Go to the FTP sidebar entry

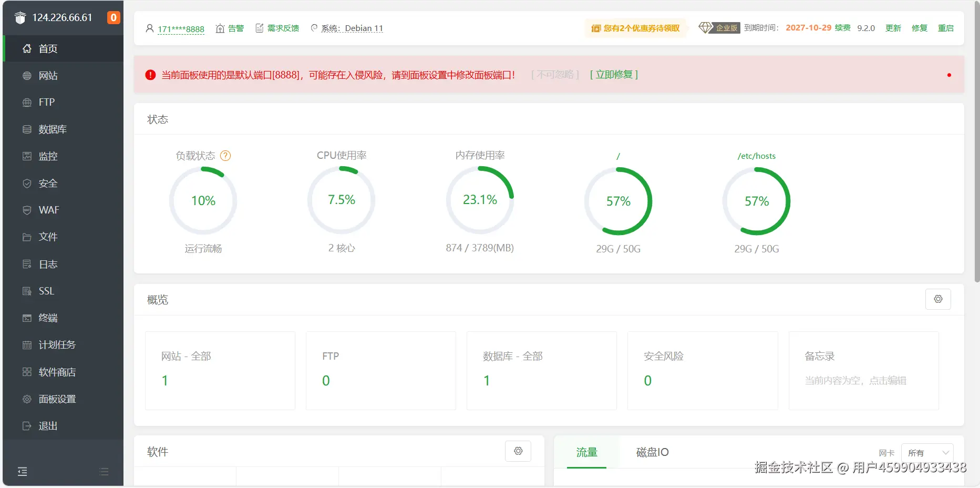(63, 103)
